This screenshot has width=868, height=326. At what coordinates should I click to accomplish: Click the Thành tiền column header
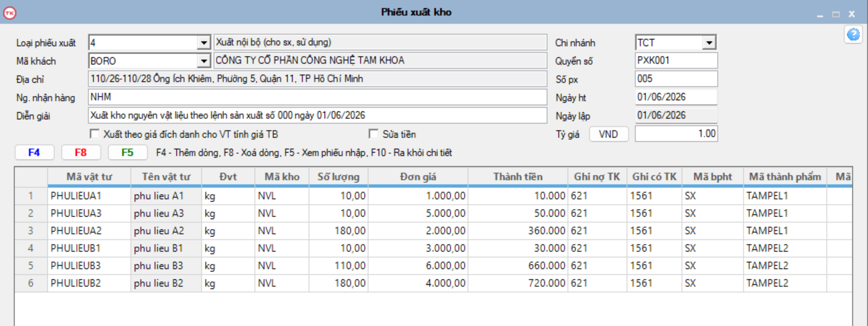(518, 177)
